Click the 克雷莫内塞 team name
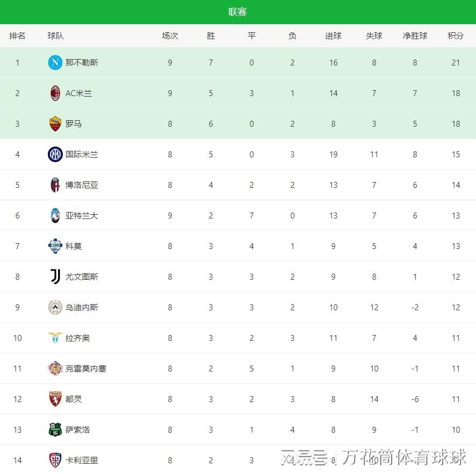Image resolution: width=476 pixels, height=474 pixels. pos(86,369)
